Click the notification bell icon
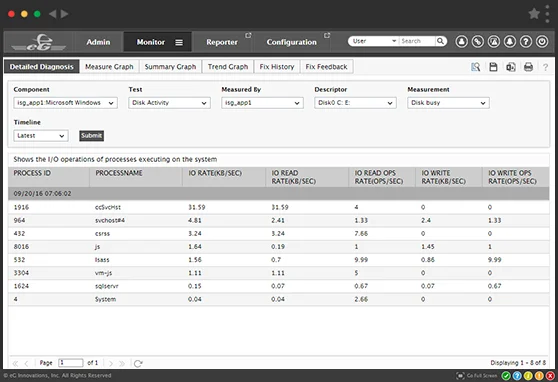The width and height of the screenshot is (558, 382). 510,42
